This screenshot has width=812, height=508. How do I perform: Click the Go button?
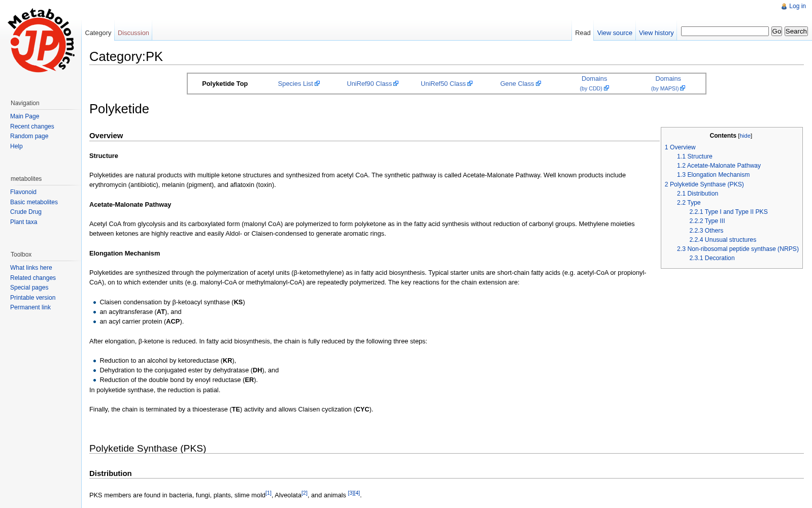776,31
